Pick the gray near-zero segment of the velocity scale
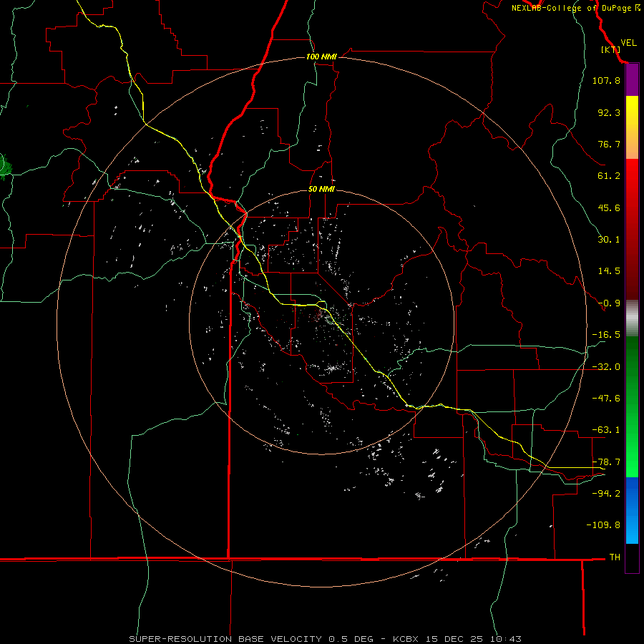Image resolution: width=644 pixels, height=644 pixels. click(x=632, y=318)
